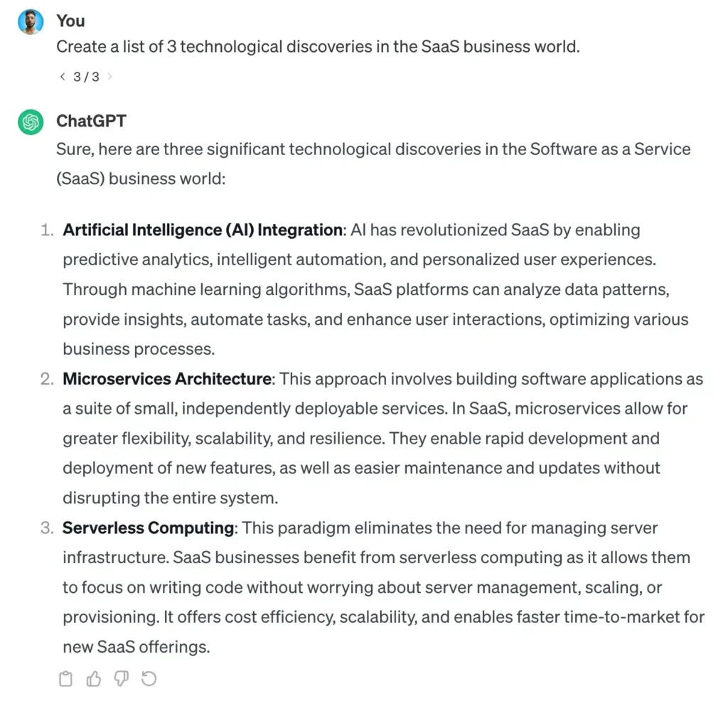
Task: Copy ChatGPT's response with the clipboard icon
Action: [65, 678]
